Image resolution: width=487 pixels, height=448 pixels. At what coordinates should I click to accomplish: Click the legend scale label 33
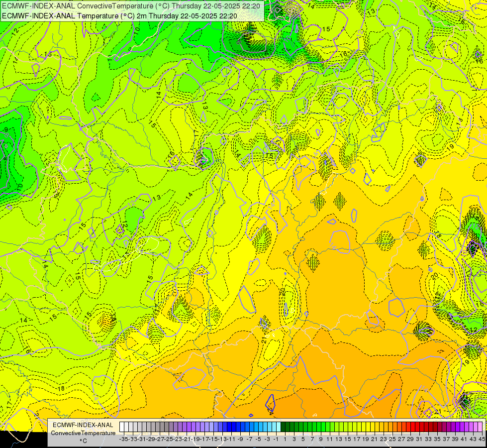coord(428,439)
